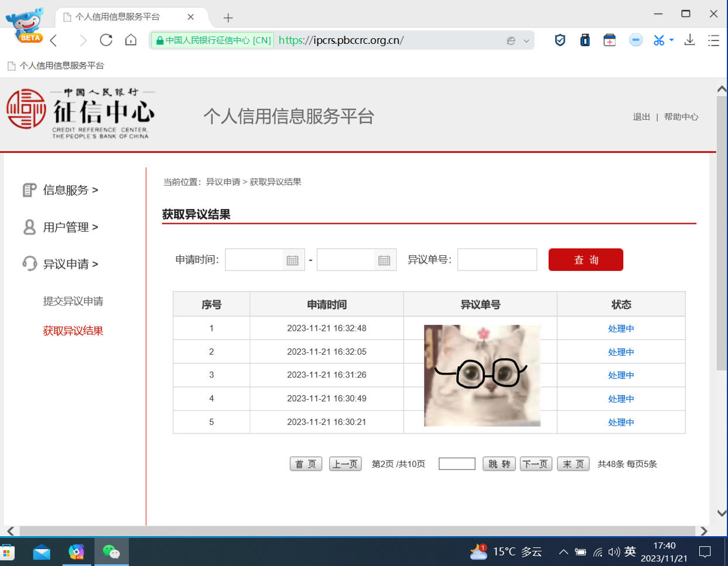Open 处理中 status for row 3
728x566 pixels.
(x=621, y=376)
